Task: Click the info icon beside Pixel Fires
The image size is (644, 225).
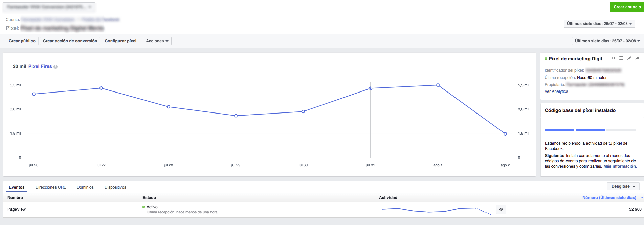Action: tap(55, 67)
